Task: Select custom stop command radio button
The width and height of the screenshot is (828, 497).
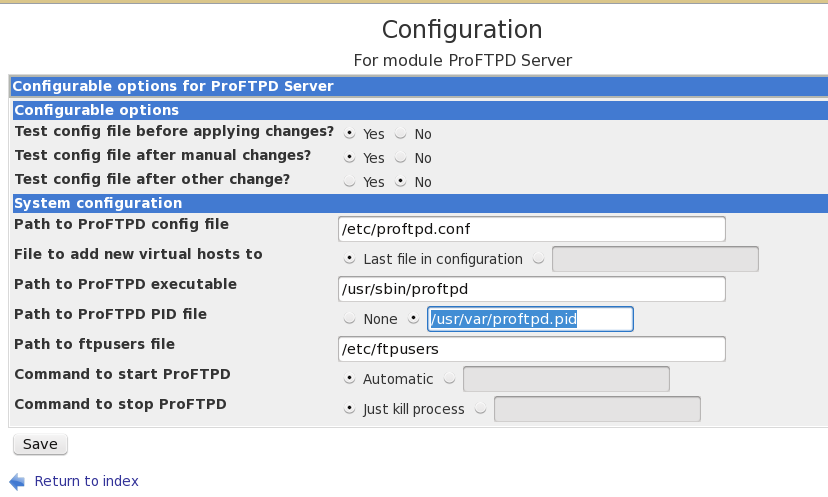Action: click(481, 408)
